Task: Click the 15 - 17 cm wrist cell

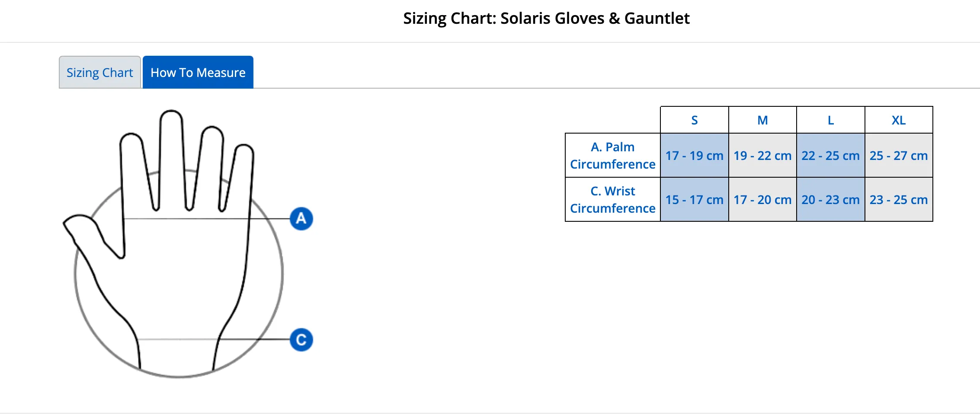Action: 695,199
